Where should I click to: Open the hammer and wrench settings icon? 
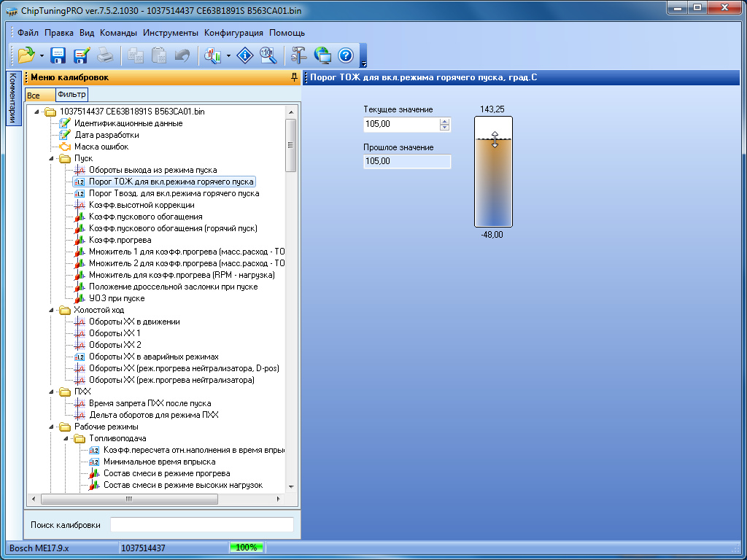coord(299,55)
